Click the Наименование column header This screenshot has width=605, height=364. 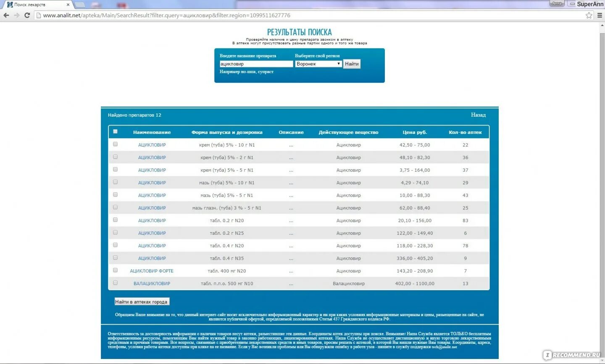point(152,132)
